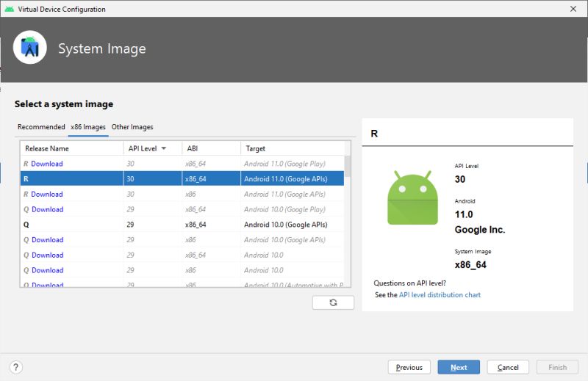The image size is (588, 381).
Task: Click Android 10.0 (Google APIs) target for x86_64
Action: coord(286,225)
